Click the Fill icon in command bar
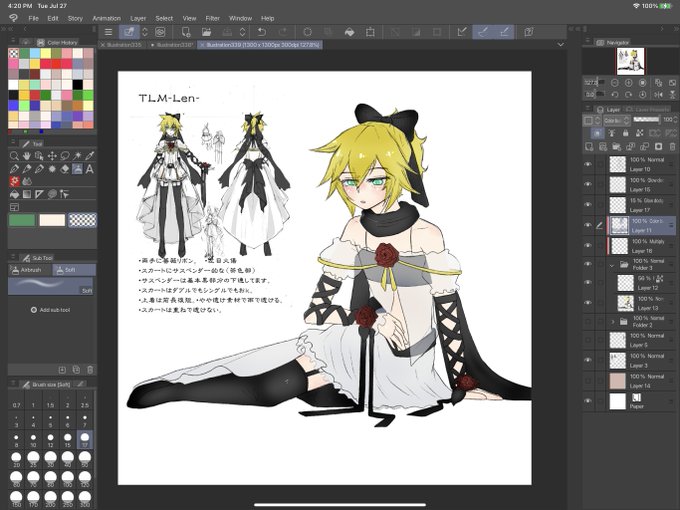The width and height of the screenshot is (680, 510). [x=349, y=32]
